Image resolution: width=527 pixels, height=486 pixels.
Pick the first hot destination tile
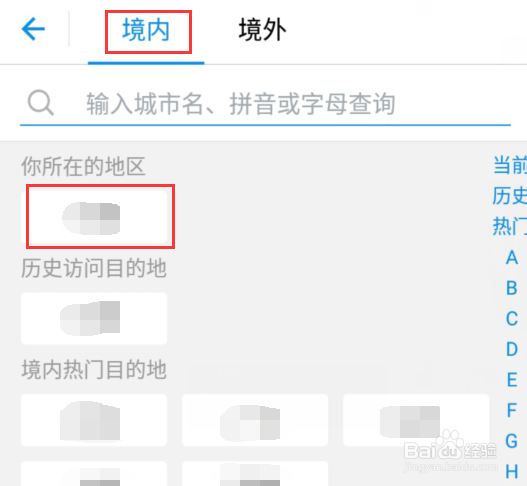pos(94,420)
